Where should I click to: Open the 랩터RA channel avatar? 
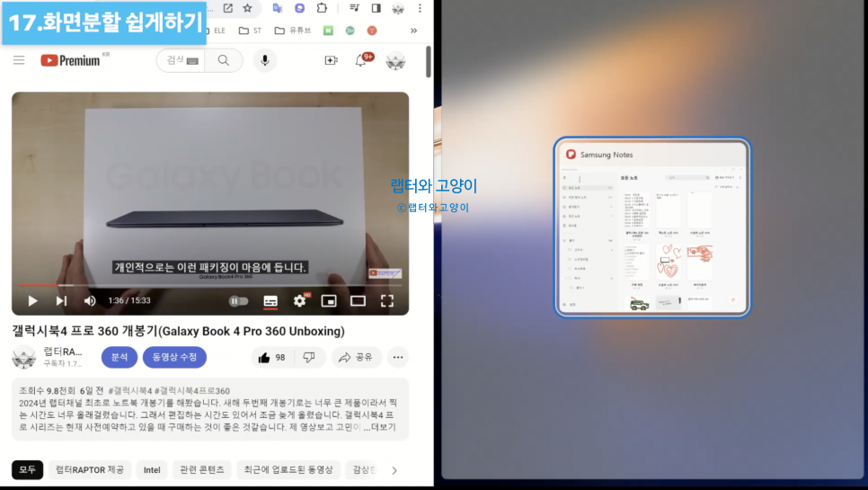click(23, 357)
